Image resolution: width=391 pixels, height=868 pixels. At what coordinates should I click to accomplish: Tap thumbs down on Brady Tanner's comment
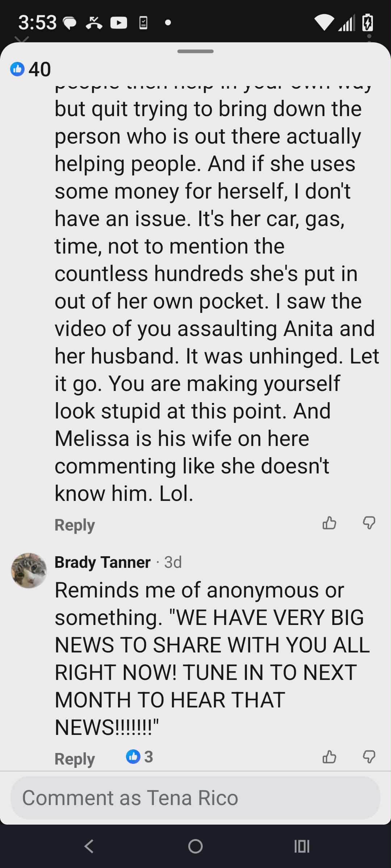coord(369,757)
